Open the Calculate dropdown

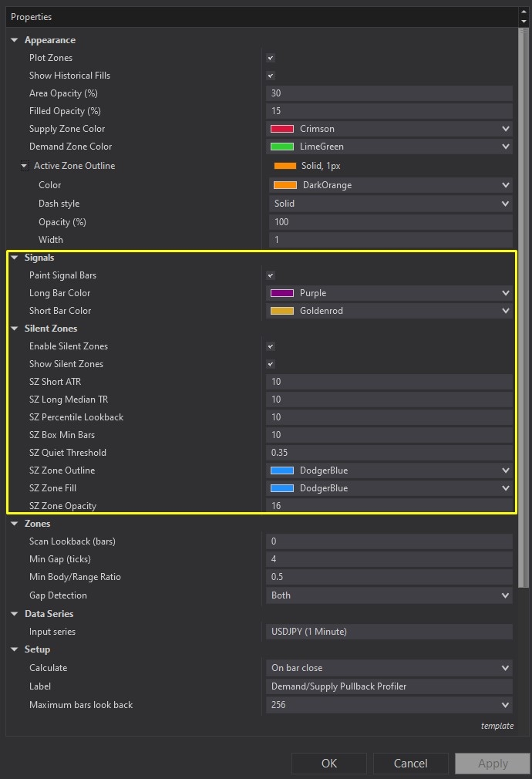507,668
